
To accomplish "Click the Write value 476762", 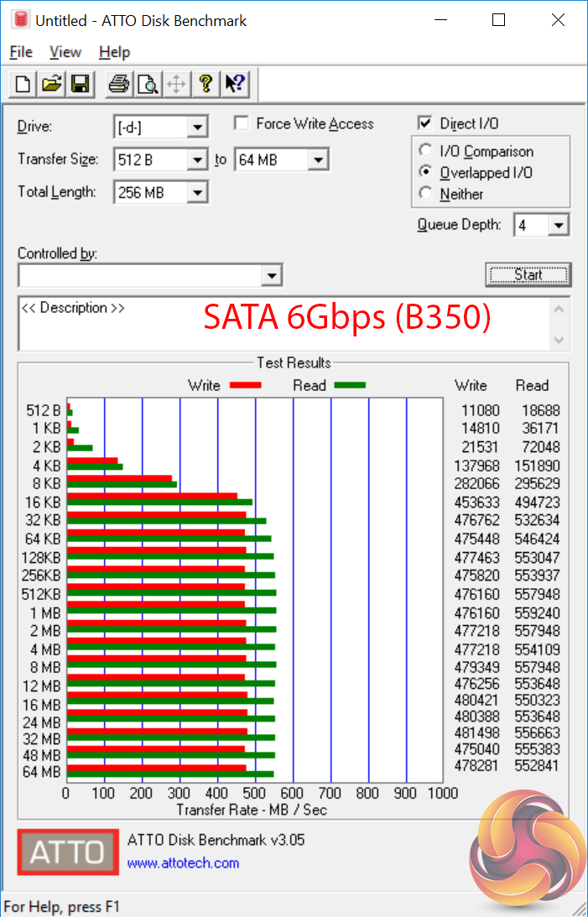I will click(x=477, y=520).
